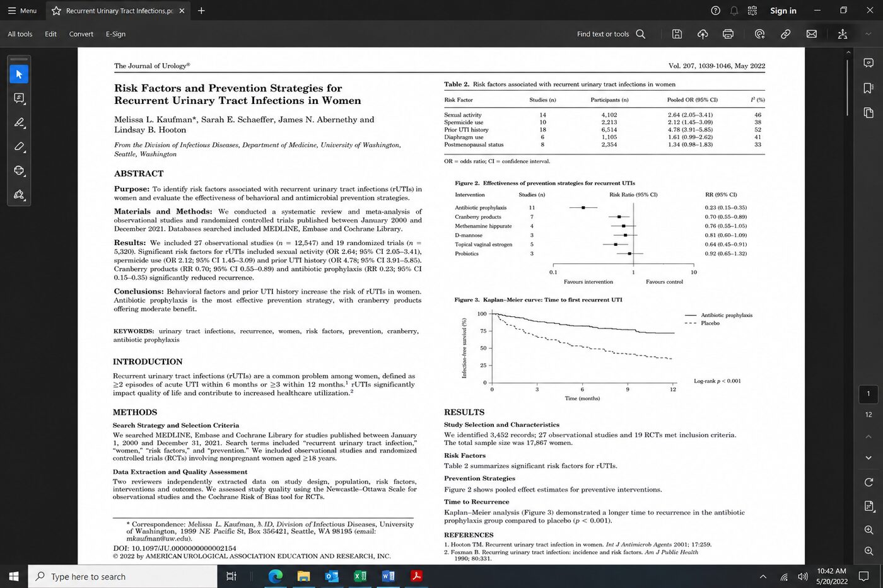Open the E-Sign toolbar item
The height and width of the screenshot is (588, 883).
(115, 34)
